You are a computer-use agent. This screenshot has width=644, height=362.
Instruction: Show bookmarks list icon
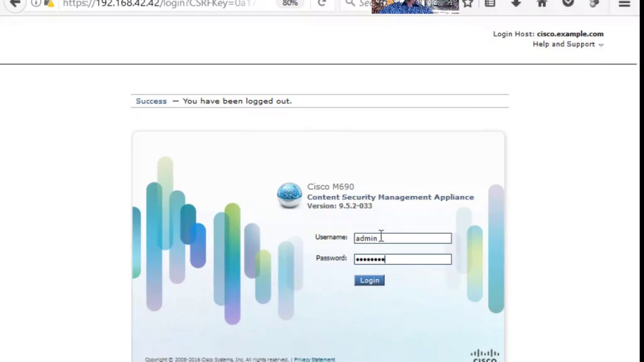490,4
